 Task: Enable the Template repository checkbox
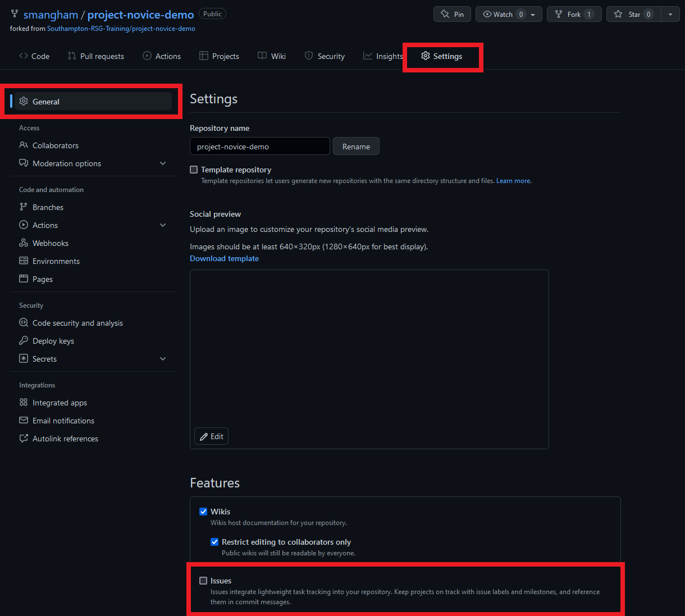194,170
